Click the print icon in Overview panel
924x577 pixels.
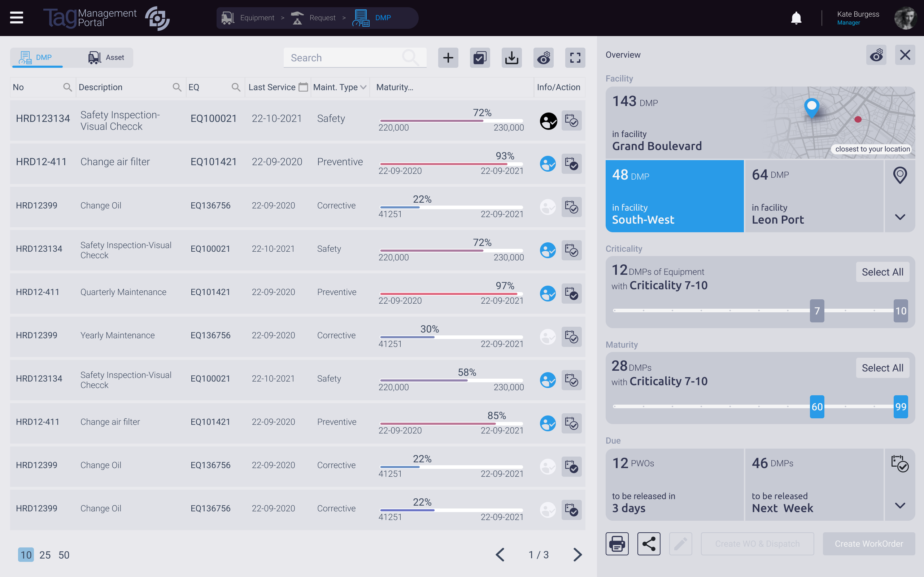click(x=617, y=543)
